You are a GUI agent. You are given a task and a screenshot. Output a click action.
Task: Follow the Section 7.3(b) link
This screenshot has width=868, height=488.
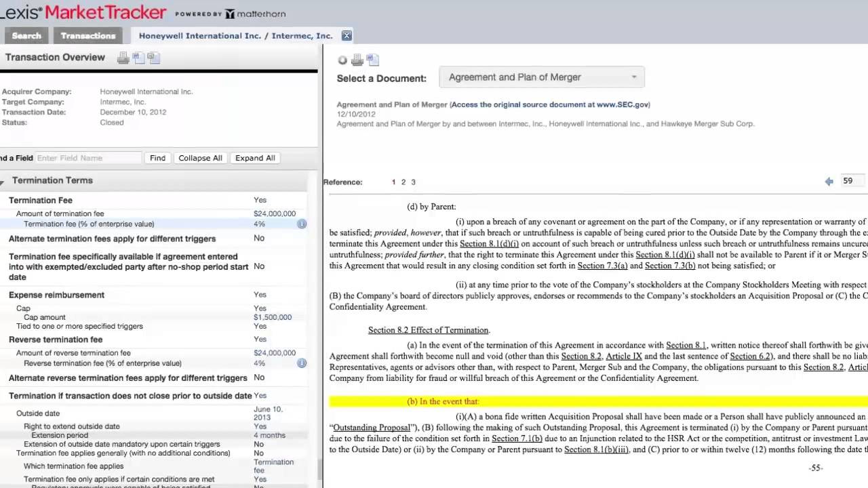670,266
